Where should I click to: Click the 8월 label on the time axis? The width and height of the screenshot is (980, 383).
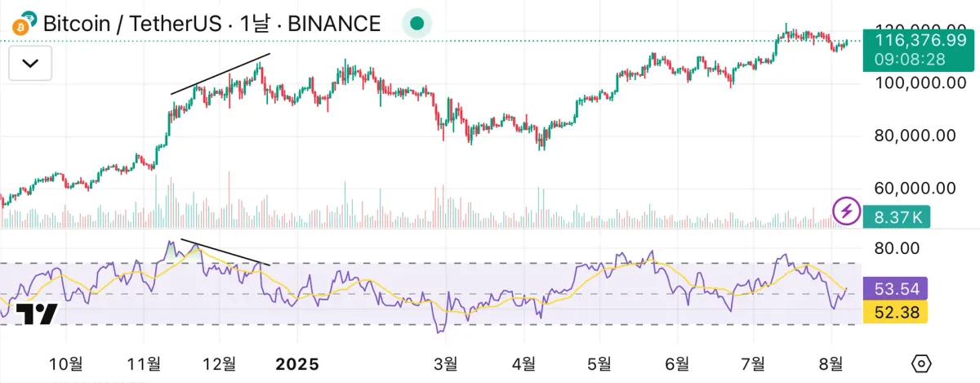tap(831, 363)
